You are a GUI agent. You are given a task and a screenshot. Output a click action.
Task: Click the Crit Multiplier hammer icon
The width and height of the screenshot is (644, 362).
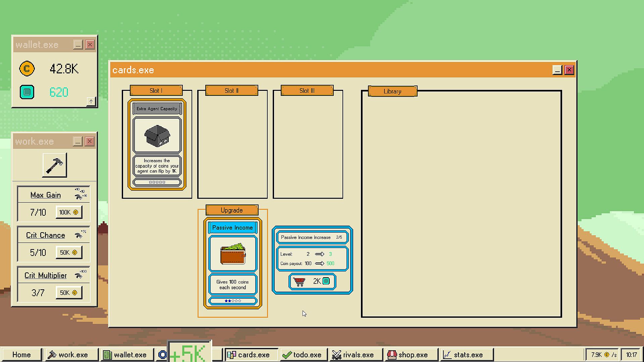(x=80, y=275)
